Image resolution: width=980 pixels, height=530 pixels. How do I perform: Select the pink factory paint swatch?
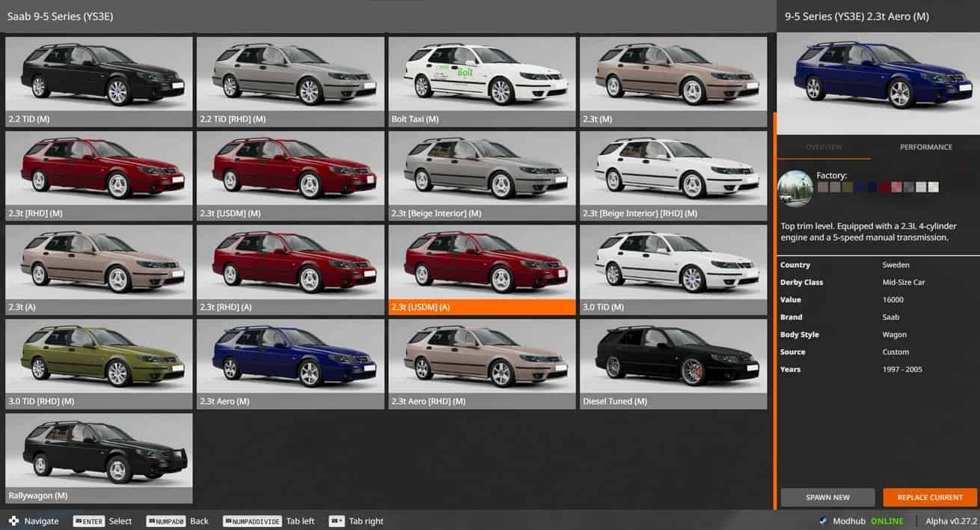pyautogui.click(x=896, y=187)
